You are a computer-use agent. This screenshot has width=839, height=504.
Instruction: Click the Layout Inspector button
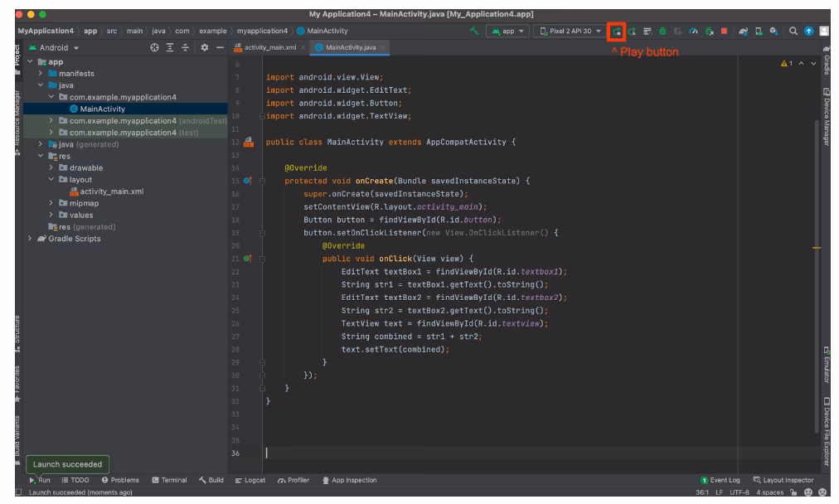coord(784,480)
